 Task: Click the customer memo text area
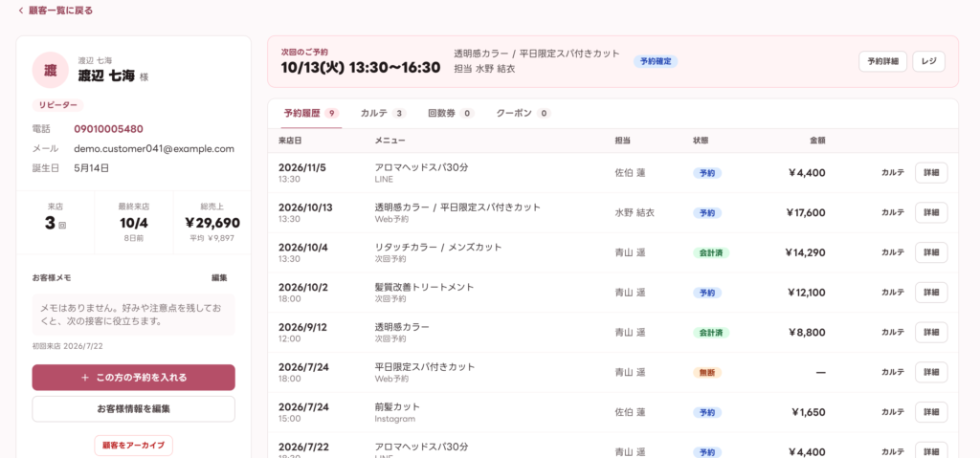(134, 315)
